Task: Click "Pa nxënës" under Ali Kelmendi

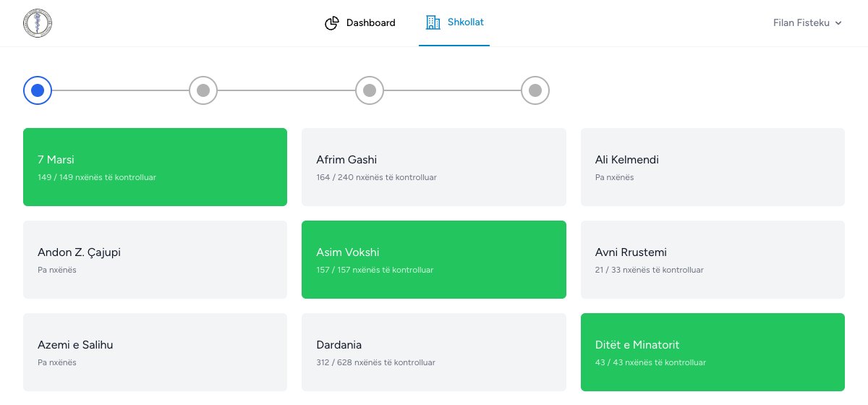Action: [614, 177]
